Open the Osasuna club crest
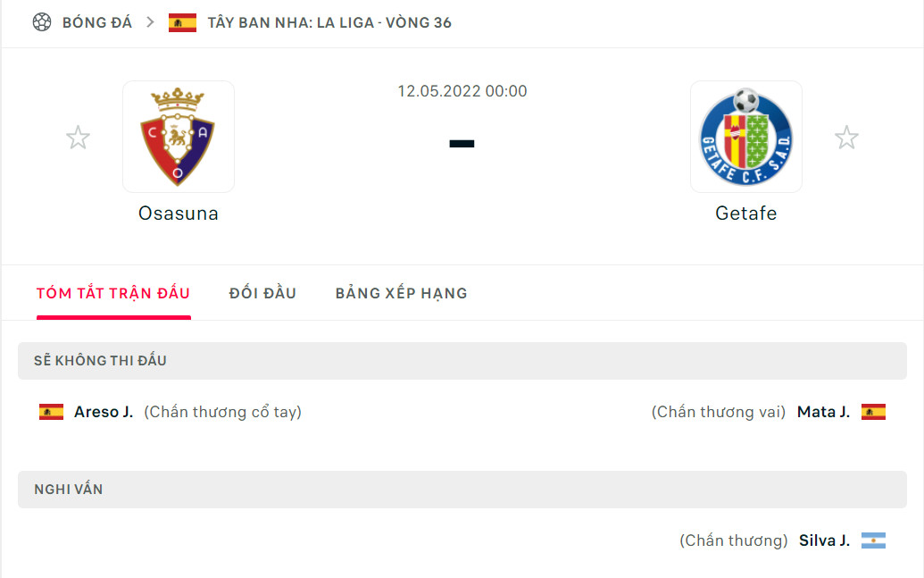Image resolution: width=924 pixels, height=578 pixels. click(178, 137)
